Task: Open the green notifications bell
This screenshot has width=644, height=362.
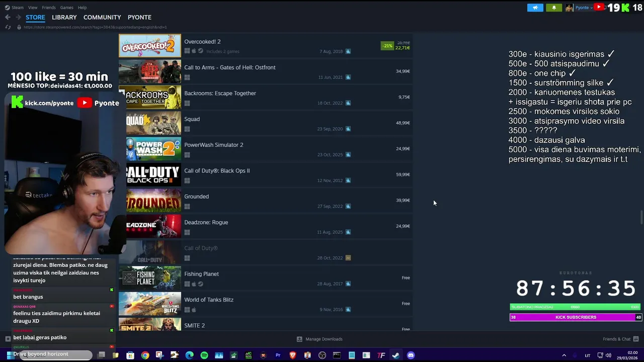Action: (554, 8)
